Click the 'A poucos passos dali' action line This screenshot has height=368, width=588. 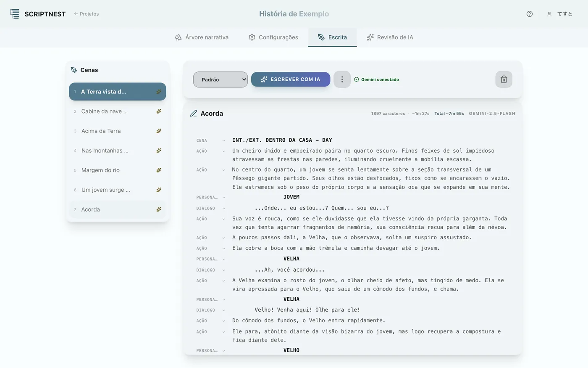352,238
